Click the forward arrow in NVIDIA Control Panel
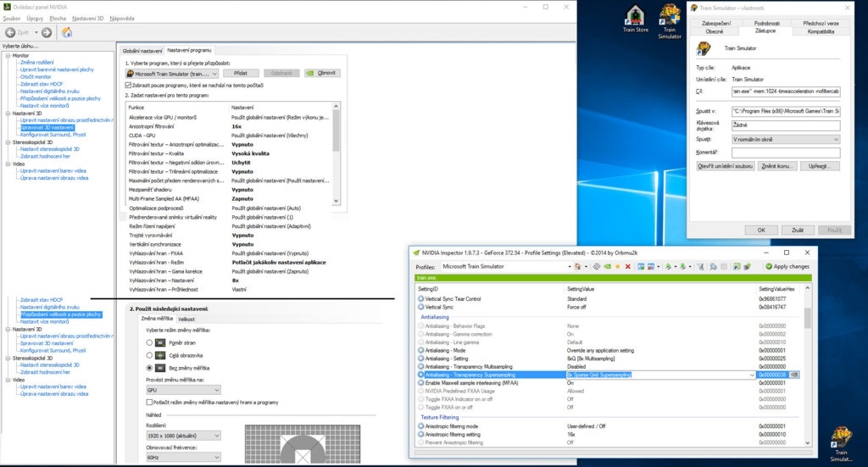The width and height of the screenshot is (868, 467). tap(47, 33)
